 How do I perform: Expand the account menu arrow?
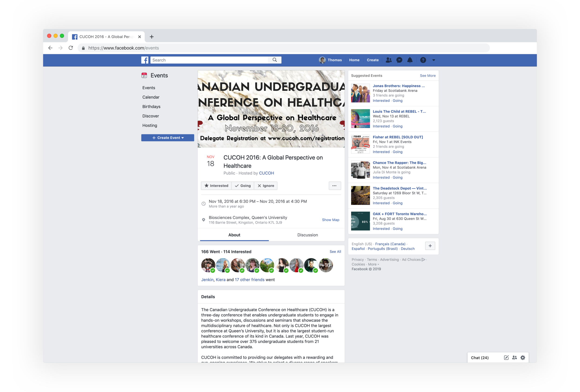434,60
